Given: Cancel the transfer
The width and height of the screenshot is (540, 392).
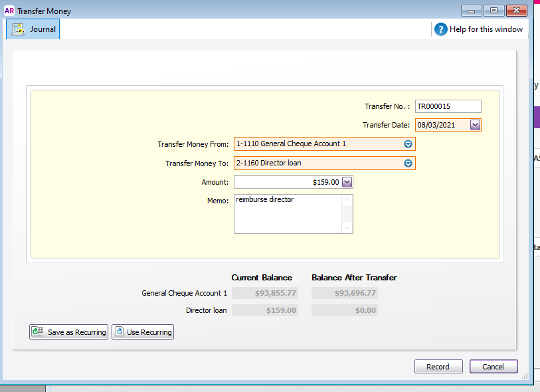Looking at the screenshot, I should coord(493,367).
